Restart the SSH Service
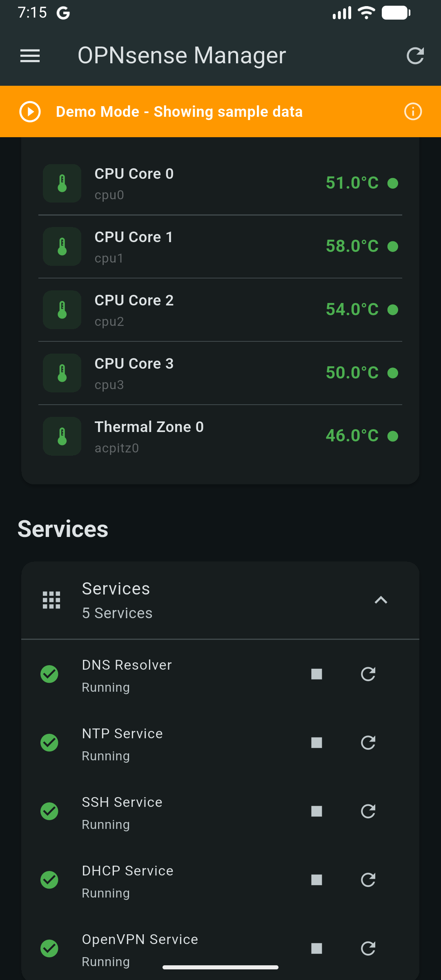 click(368, 811)
